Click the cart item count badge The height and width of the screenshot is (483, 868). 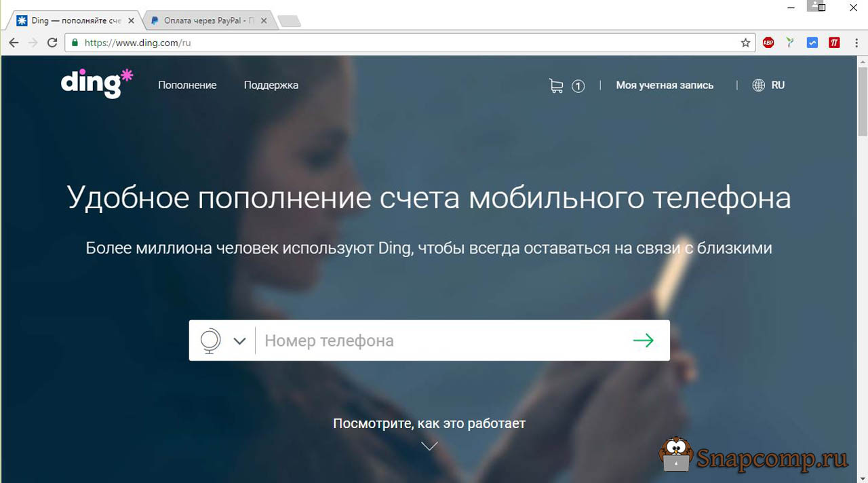coord(578,86)
